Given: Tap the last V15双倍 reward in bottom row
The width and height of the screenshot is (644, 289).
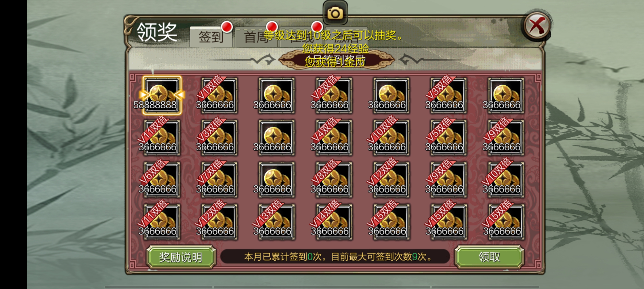Looking at the screenshot, I should (506, 222).
